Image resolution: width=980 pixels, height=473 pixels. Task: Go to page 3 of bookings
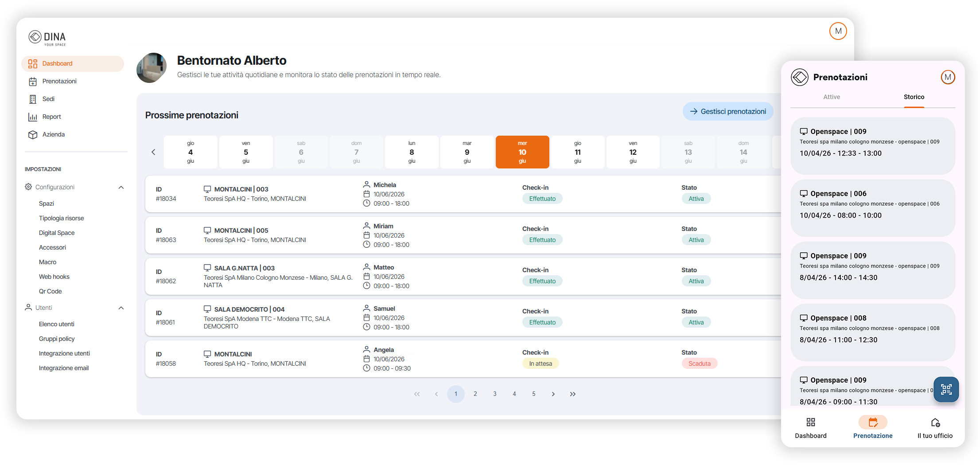[495, 394]
